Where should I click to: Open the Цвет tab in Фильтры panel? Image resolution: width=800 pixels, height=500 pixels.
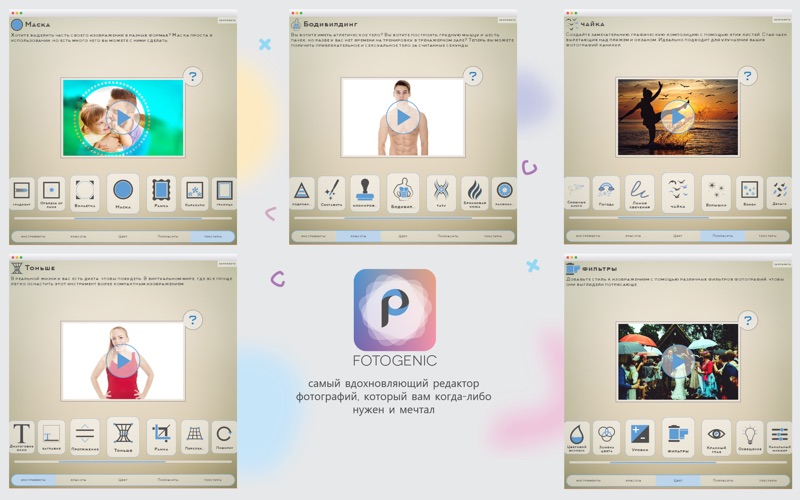pyautogui.click(x=678, y=481)
